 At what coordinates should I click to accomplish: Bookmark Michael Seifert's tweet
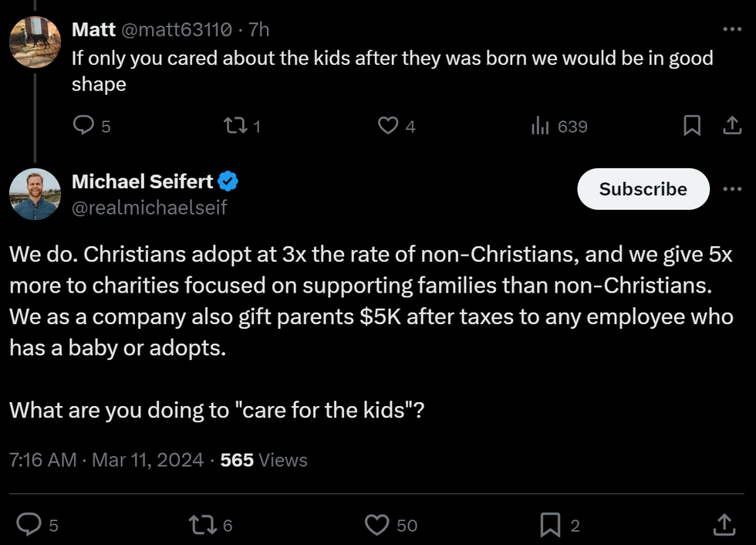click(550, 525)
